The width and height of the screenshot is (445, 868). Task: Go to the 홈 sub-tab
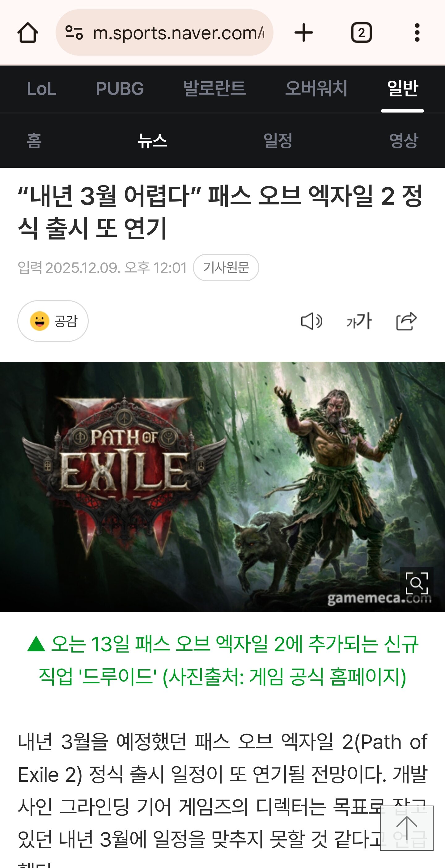tap(34, 141)
